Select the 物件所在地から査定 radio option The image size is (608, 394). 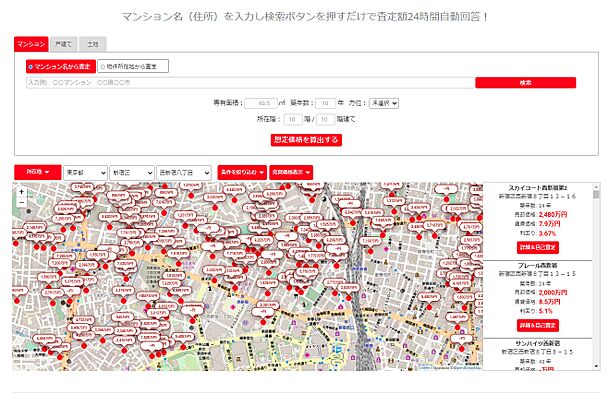[x=133, y=66]
